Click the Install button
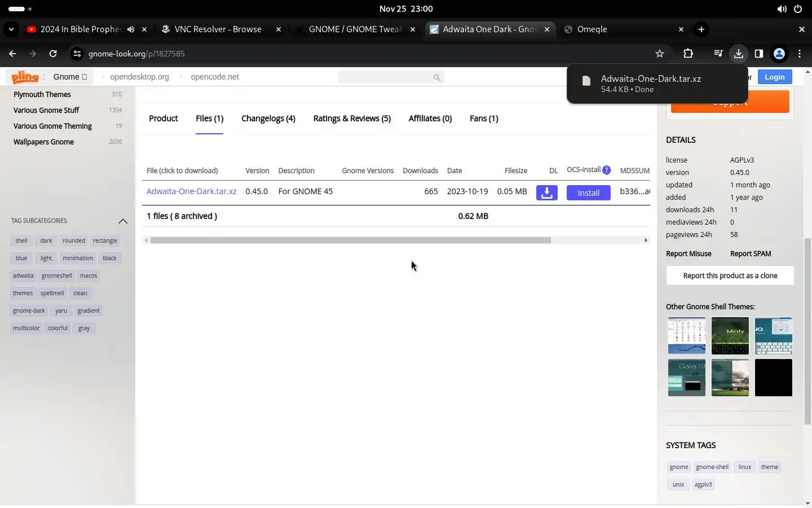The height and width of the screenshot is (508, 812). click(588, 192)
